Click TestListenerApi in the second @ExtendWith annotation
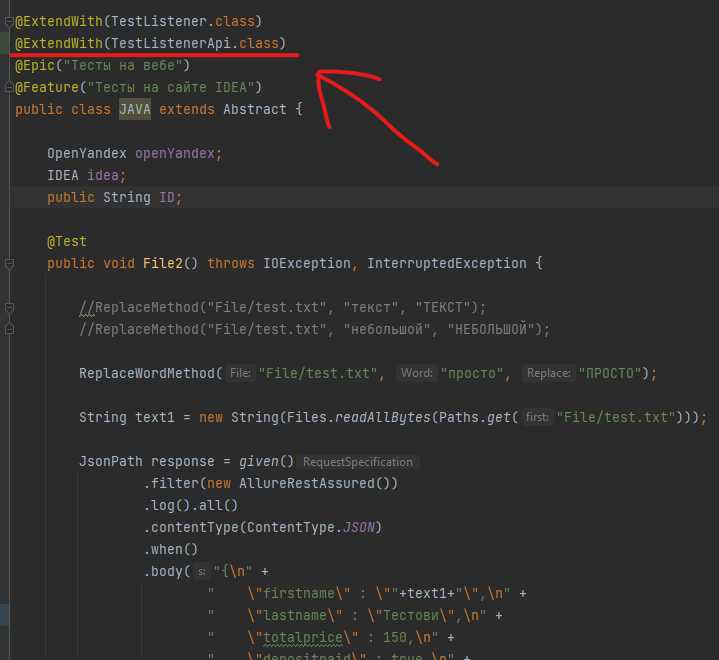The image size is (719, 660). click(171, 44)
